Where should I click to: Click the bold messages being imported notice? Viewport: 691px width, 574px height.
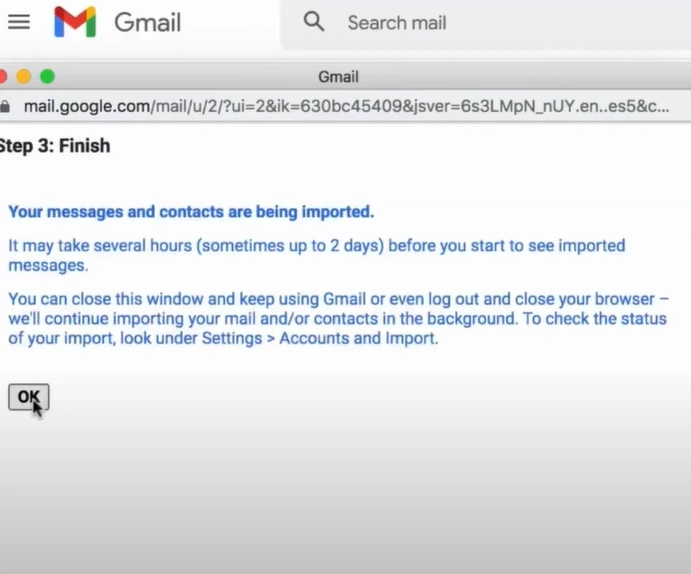click(x=191, y=212)
